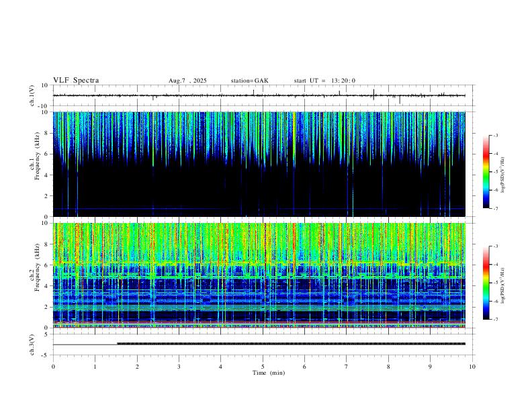
Task: Click the last time axis tick label "10"
Action: tap(472, 367)
